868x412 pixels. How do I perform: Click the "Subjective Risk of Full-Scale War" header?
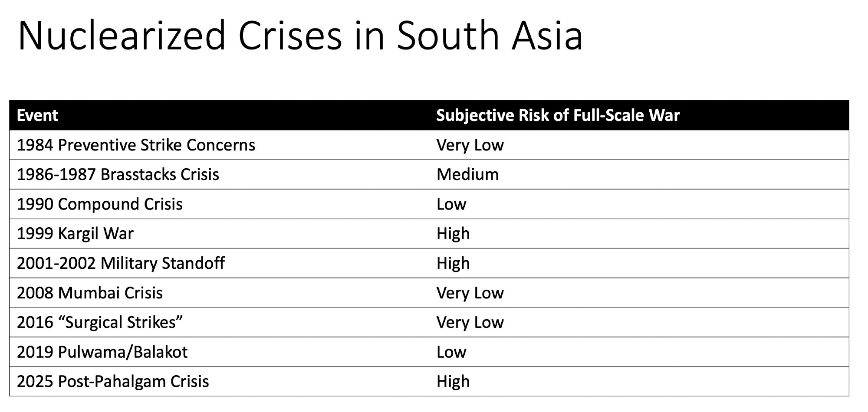pyautogui.click(x=558, y=115)
